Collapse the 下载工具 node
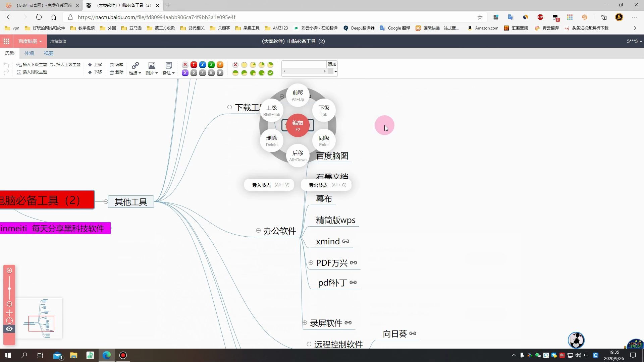Viewport: 644px width, 362px height. [229, 107]
